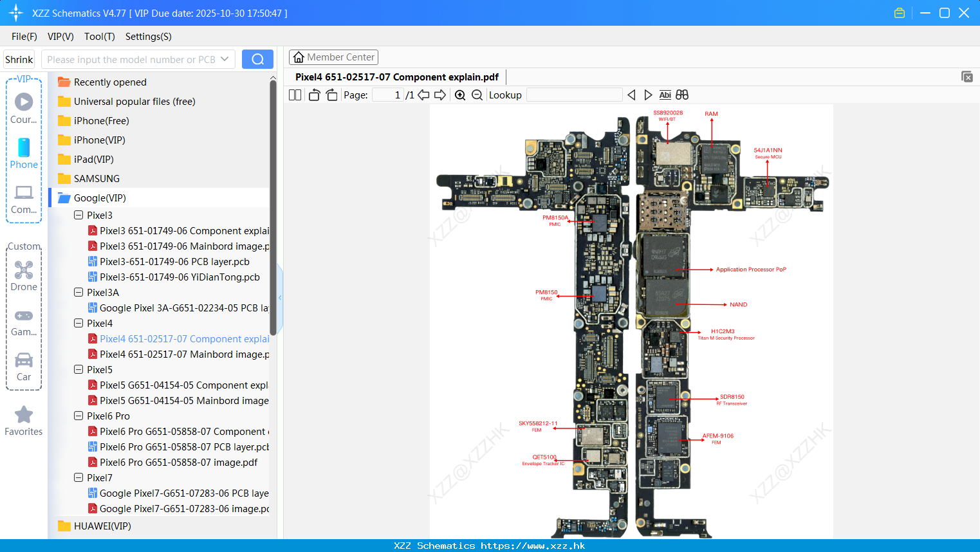This screenshot has height=552, width=980.
Task: Rotate the page clockwise
Action: 331,95
